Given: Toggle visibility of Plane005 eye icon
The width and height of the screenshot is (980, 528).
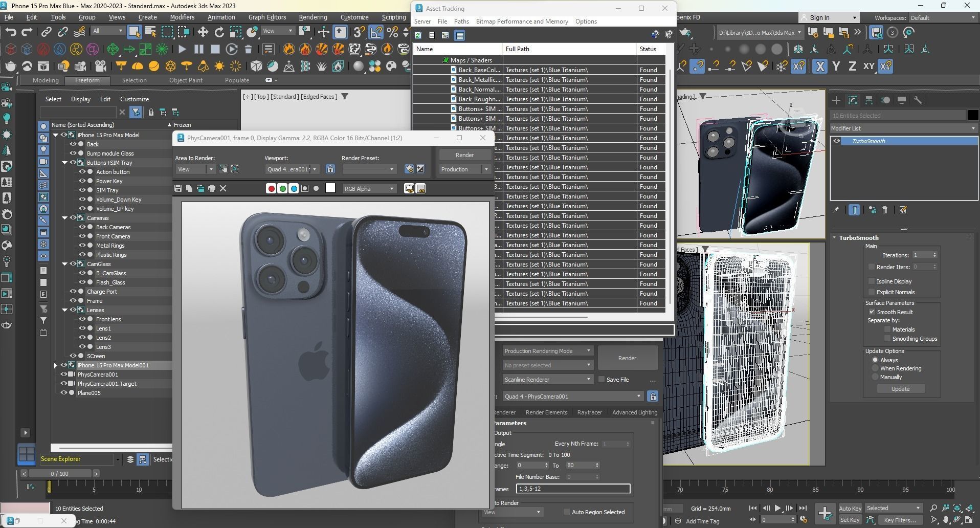Looking at the screenshot, I should 64,393.
